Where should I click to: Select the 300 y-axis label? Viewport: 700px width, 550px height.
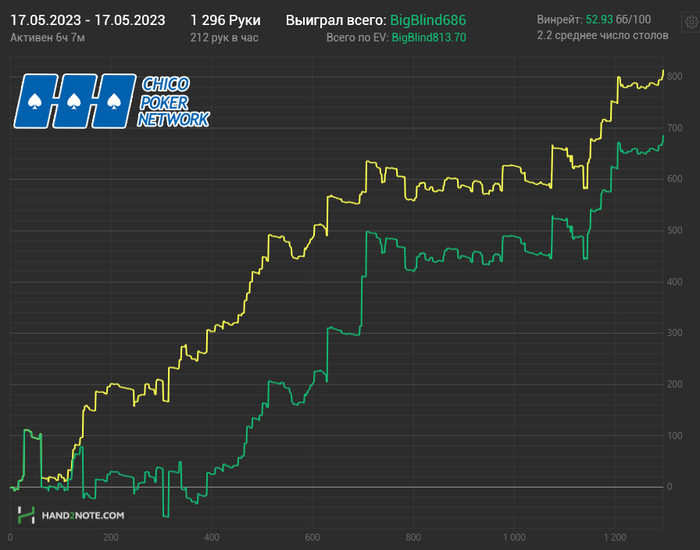pos(675,333)
